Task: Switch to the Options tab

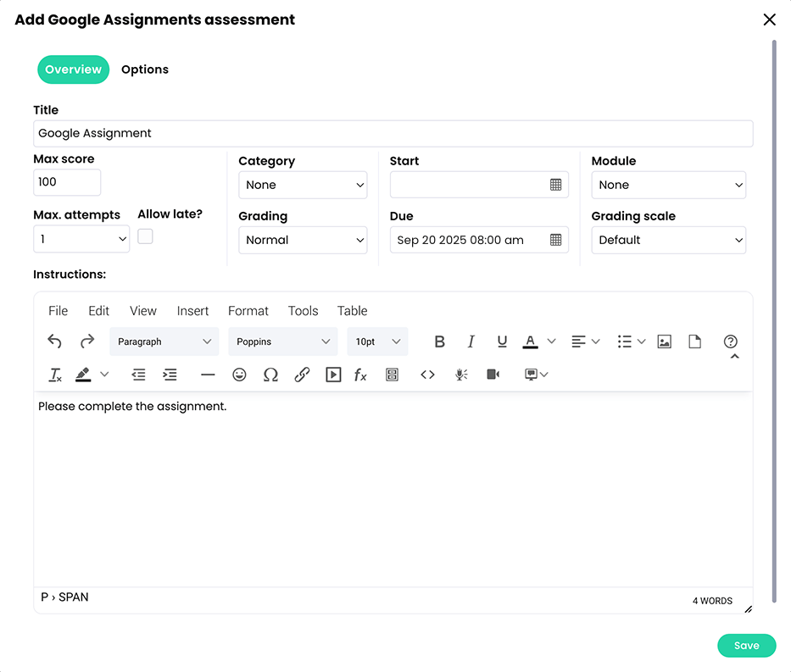Action: coord(145,69)
